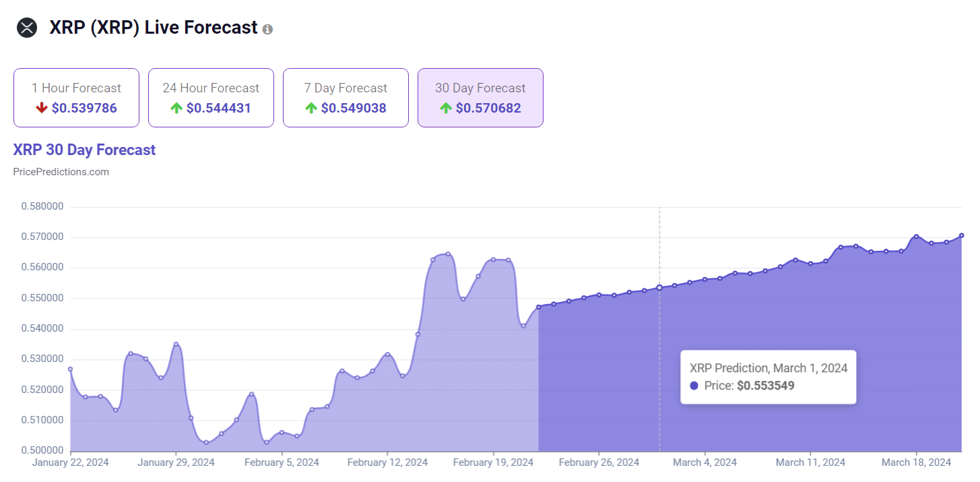Click the first data point at January 22
The image size is (980, 482).
(x=70, y=369)
